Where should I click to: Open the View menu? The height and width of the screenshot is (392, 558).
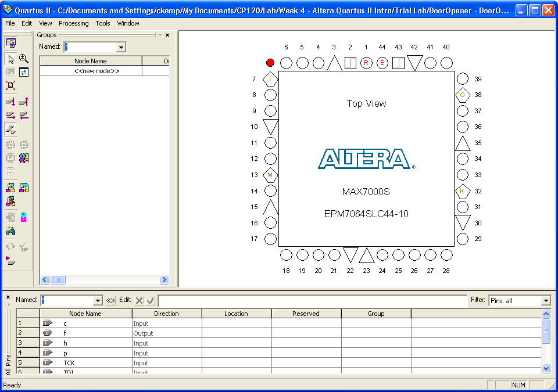tap(45, 23)
